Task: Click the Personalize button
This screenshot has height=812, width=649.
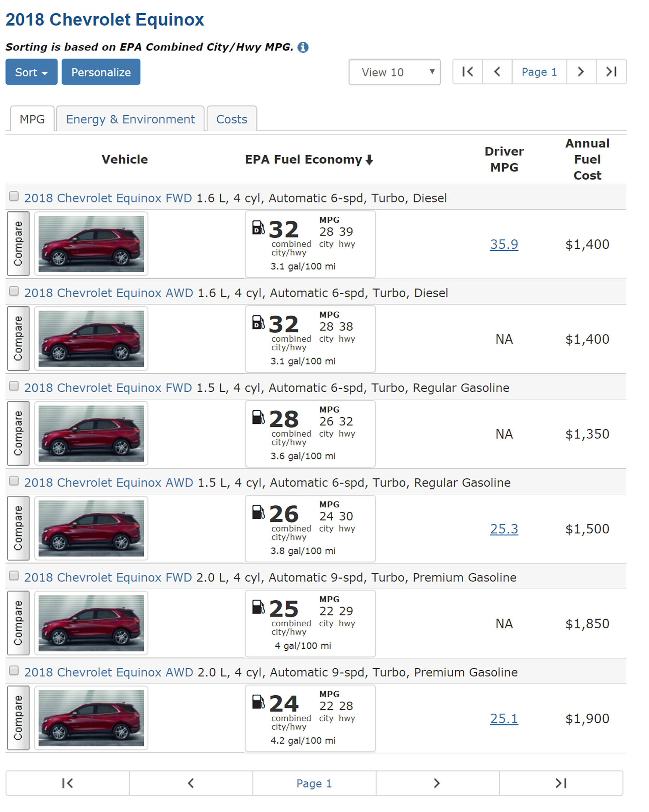Action: 101,72
